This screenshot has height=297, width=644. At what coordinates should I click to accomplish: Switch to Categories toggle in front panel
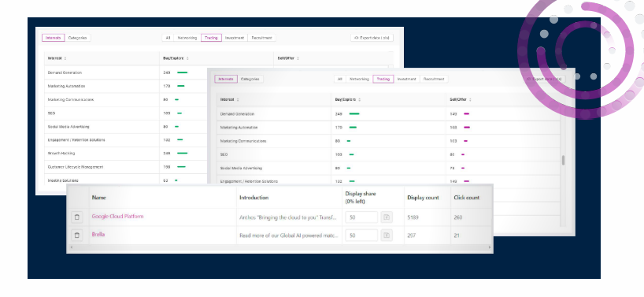pos(250,79)
